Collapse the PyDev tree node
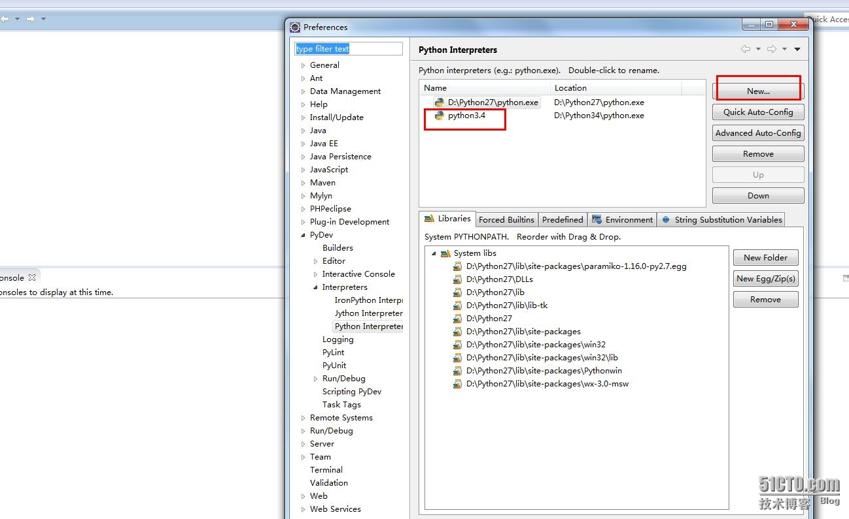The image size is (849, 519). [304, 235]
